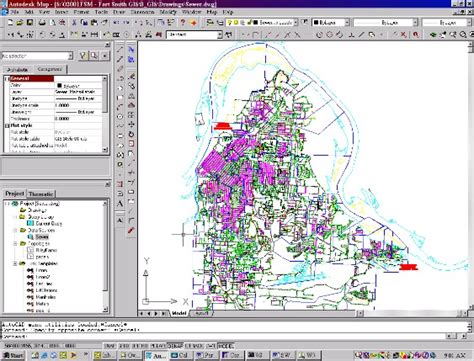Click the Windows Start button
The height and width of the screenshot is (361, 474).
click(13, 355)
